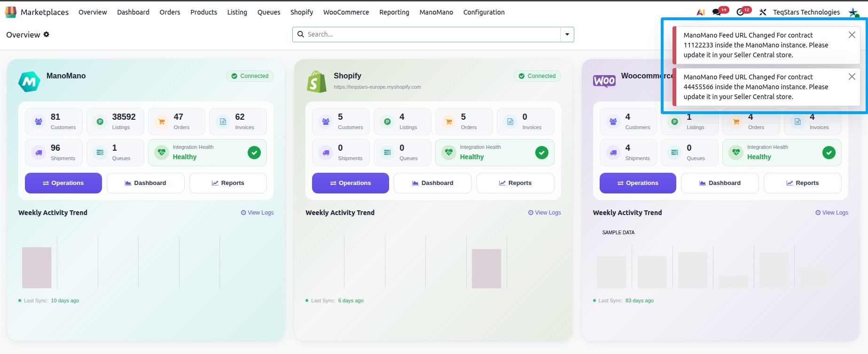Open Shopify 4 Listings tile
The image size is (868, 354).
point(402,122)
